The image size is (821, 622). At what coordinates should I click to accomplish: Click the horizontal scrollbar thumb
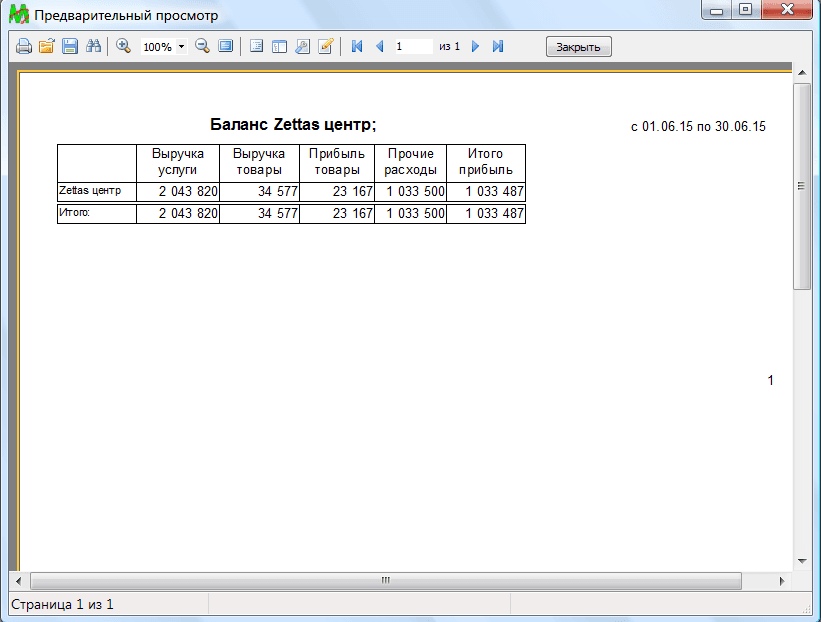(386, 581)
